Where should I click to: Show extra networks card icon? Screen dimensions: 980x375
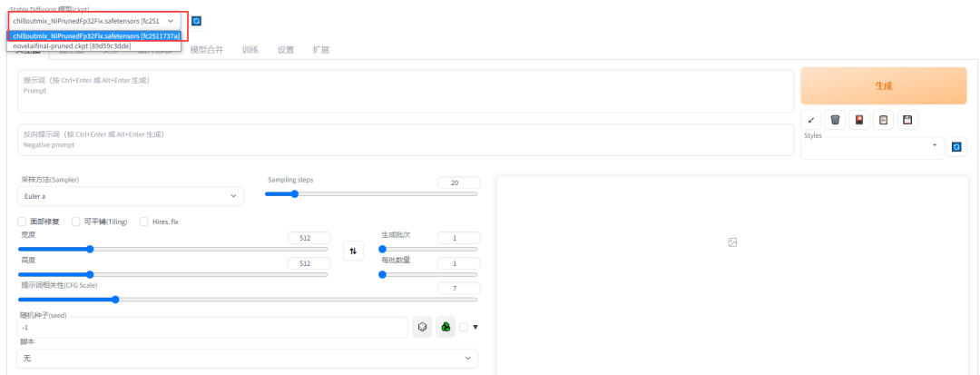point(859,120)
